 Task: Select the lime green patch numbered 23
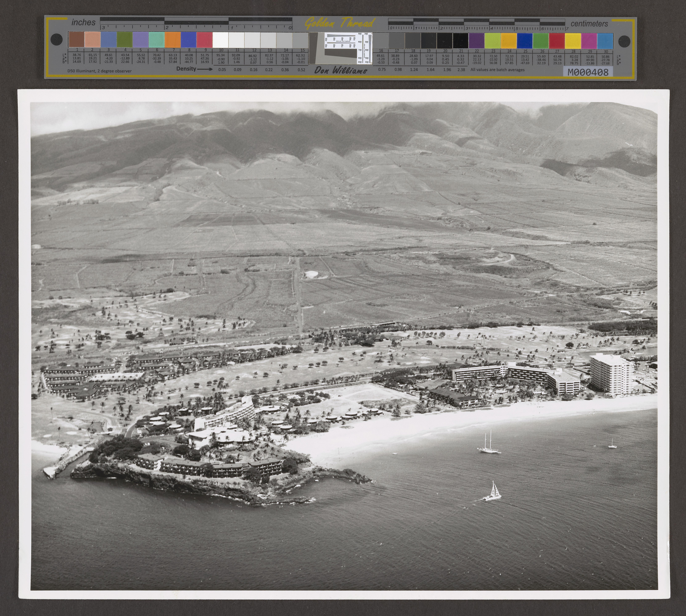click(x=492, y=41)
